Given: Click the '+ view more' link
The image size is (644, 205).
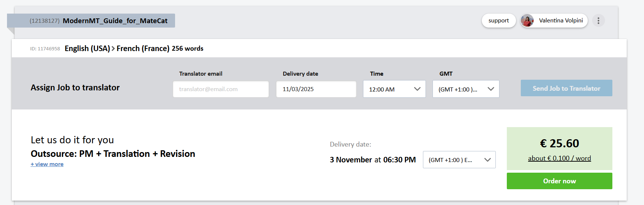Looking at the screenshot, I should [47, 164].
